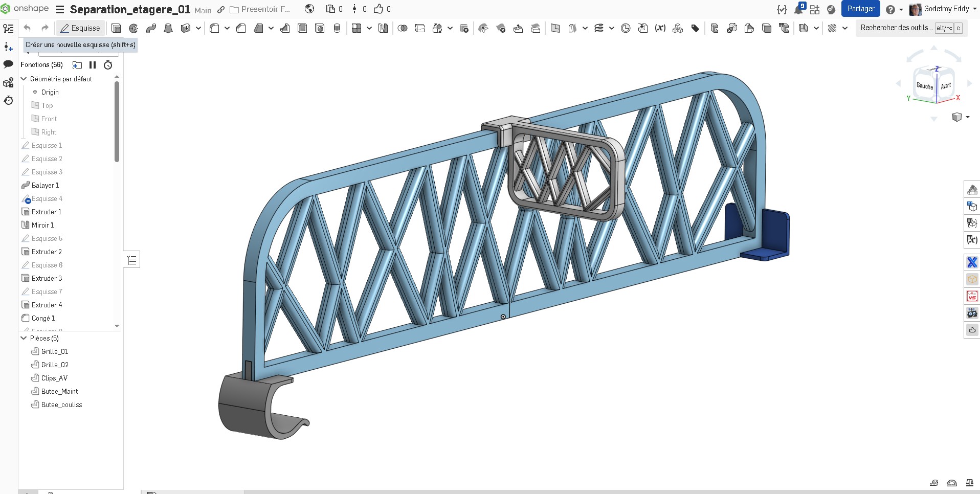Open the Godefroy Eddy account menu
The width and height of the screenshot is (980, 494).
[943, 9]
